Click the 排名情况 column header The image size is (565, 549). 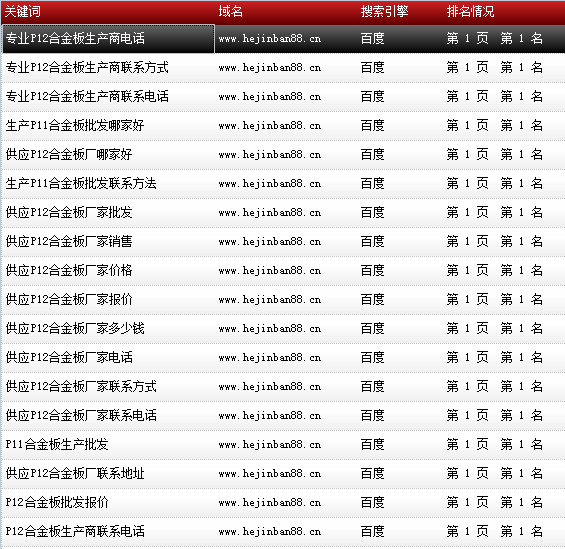coord(470,12)
